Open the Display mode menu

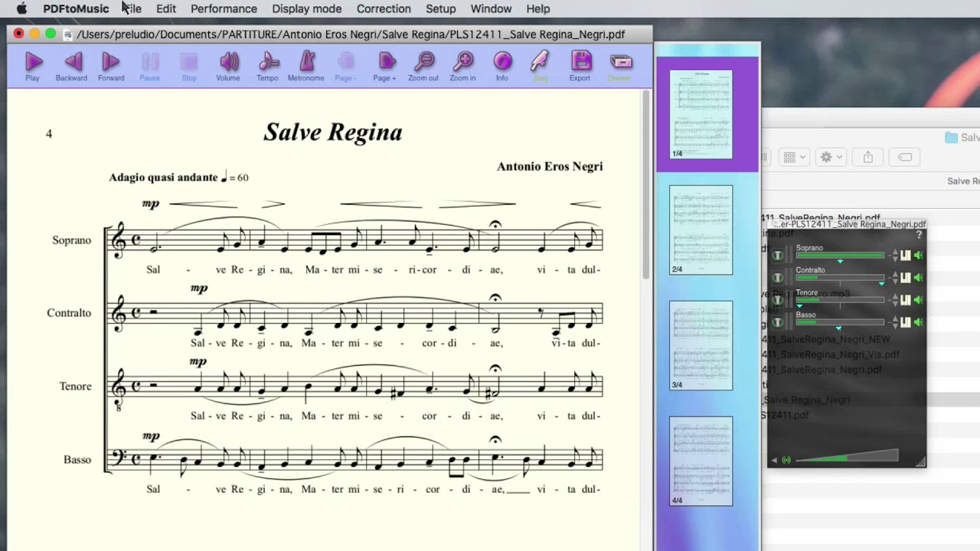(306, 8)
